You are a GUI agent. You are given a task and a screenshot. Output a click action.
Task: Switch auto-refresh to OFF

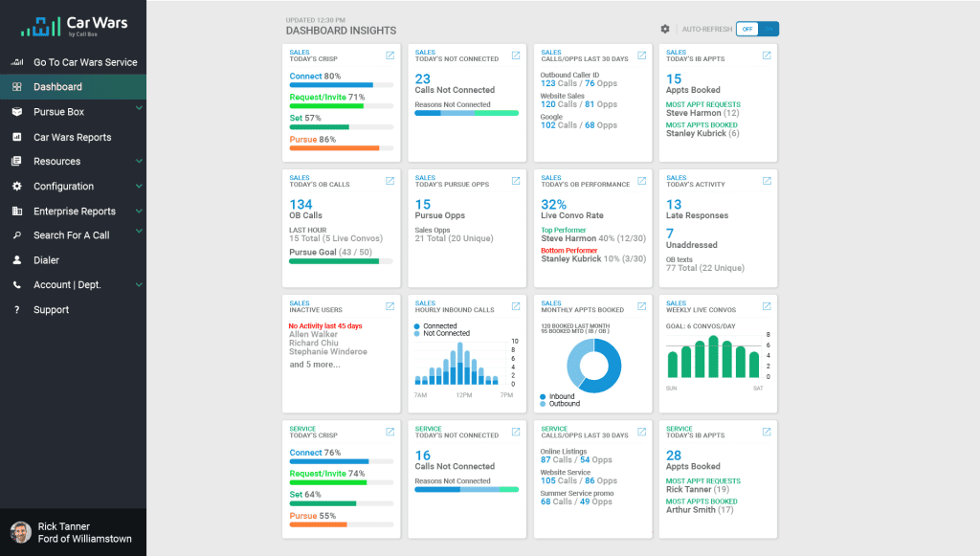[x=746, y=29]
